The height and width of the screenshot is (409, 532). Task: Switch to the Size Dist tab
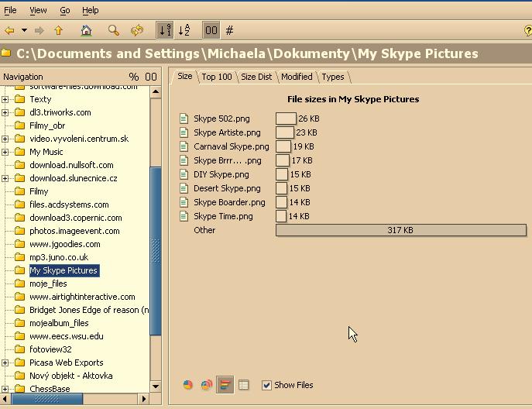[x=256, y=77]
